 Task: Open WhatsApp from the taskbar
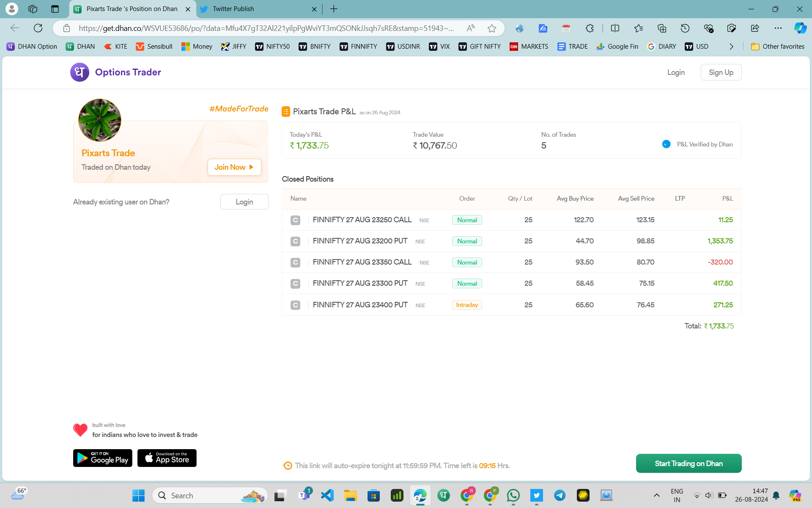coord(513,495)
